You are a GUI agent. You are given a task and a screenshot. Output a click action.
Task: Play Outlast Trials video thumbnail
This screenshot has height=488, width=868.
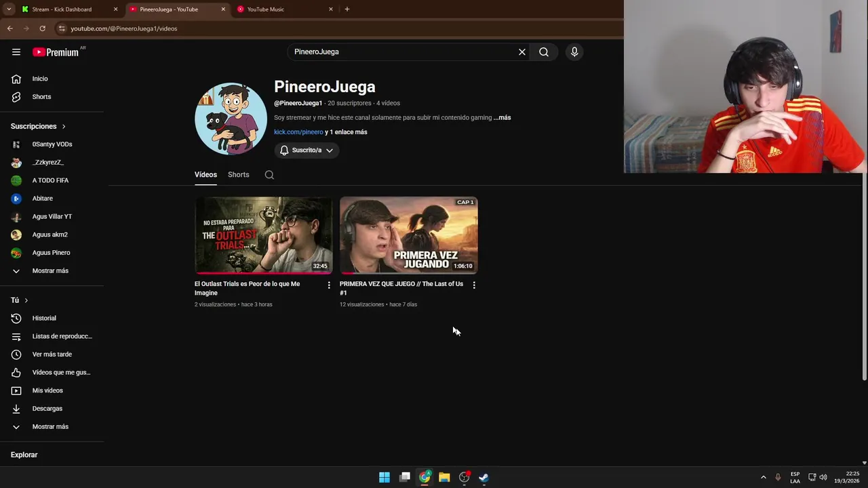pyautogui.click(x=264, y=235)
